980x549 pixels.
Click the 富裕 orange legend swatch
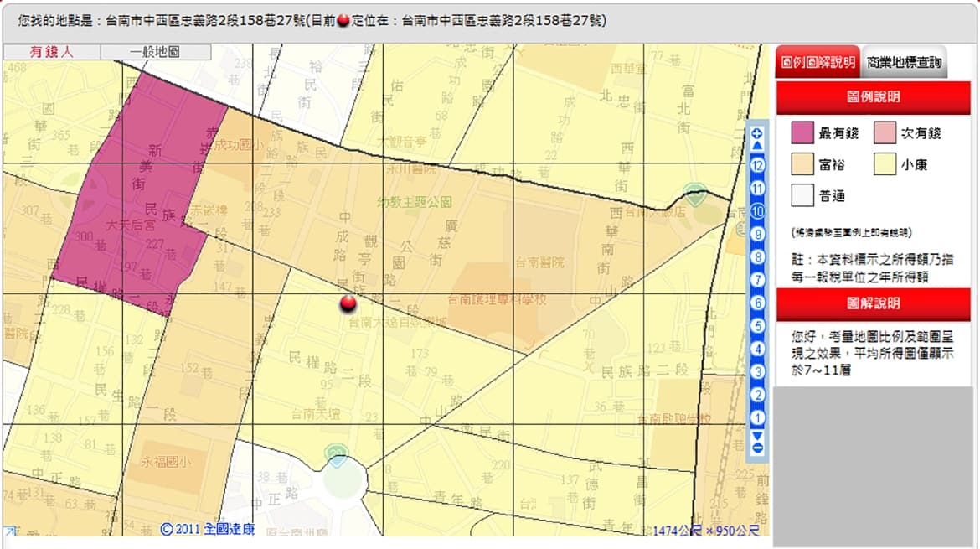pos(802,164)
